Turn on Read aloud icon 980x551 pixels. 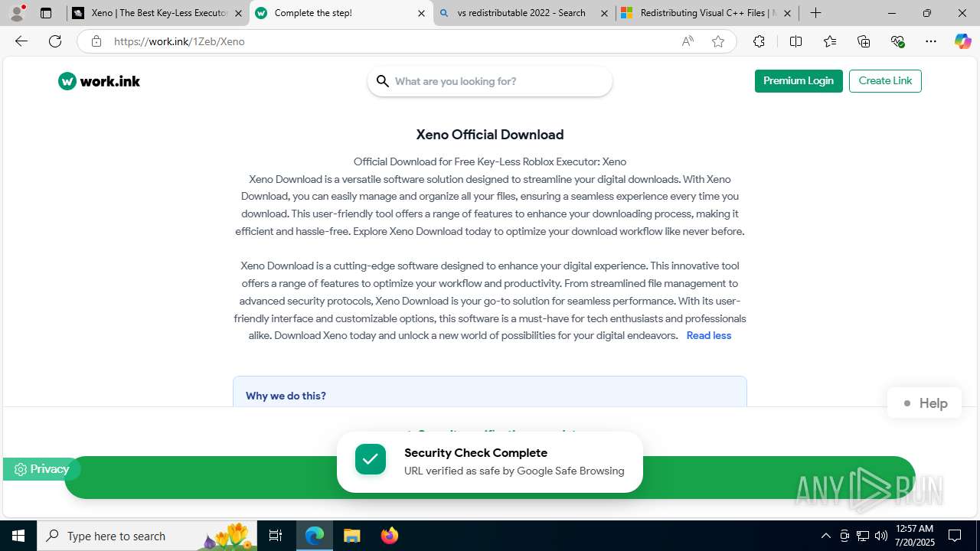[x=688, y=41]
